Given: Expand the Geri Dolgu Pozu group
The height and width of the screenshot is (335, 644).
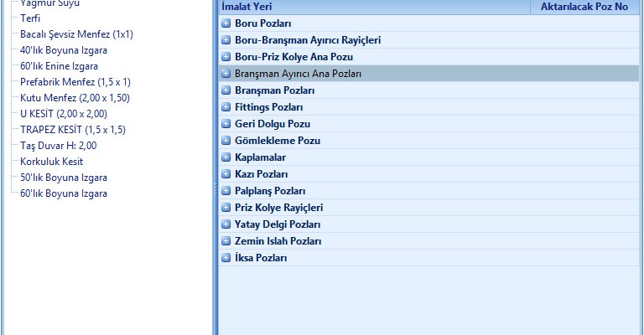Looking at the screenshot, I should tap(226, 124).
